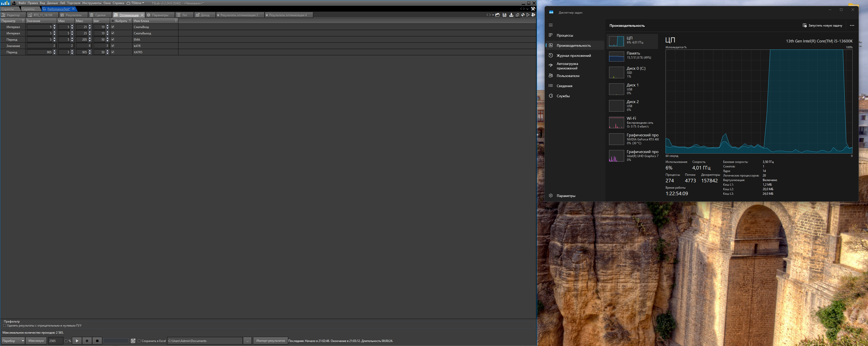
Task: Stop optimization with the square stop button
Action: pos(97,341)
